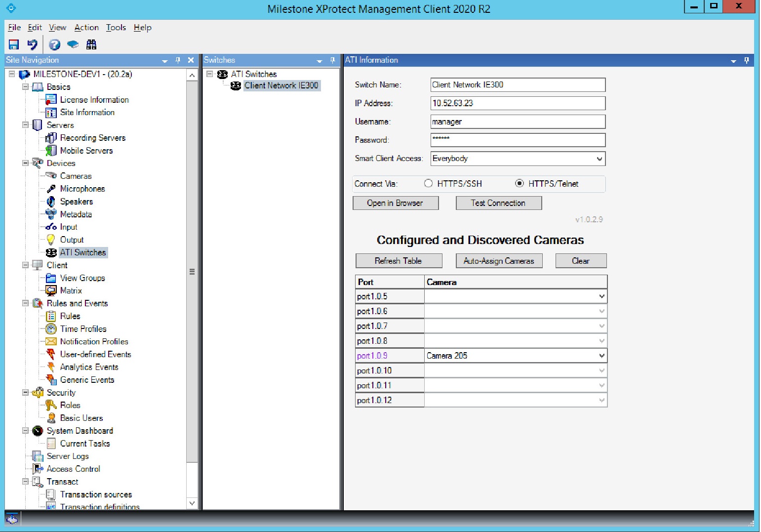This screenshot has height=532, width=761.
Task: Open the Help menu
Action: point(143,28)
